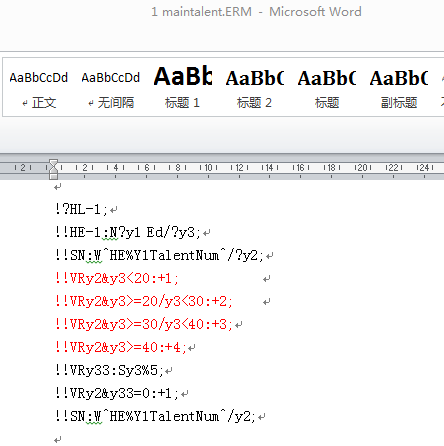Click the ruler at mark 10
The image size is (444, 446).
[208, 168]
